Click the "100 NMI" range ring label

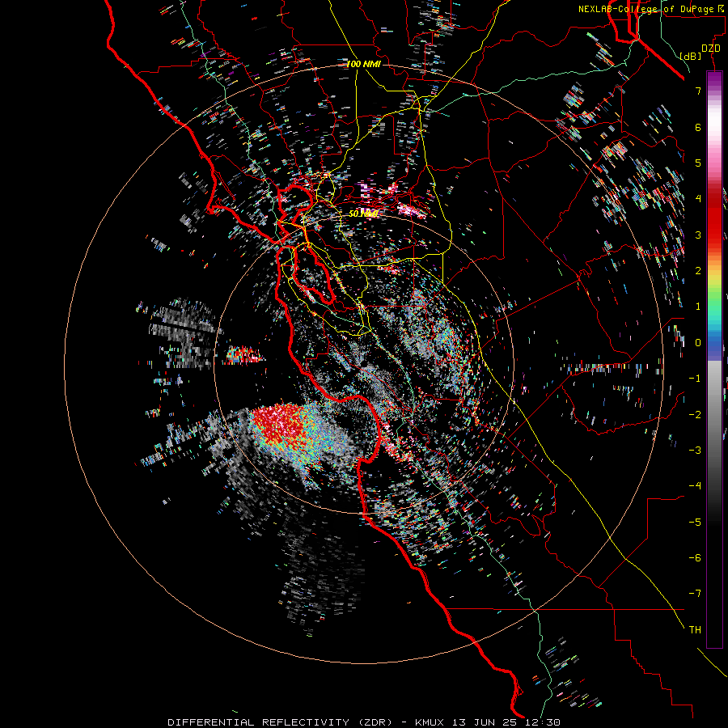[x=363, y=64]
